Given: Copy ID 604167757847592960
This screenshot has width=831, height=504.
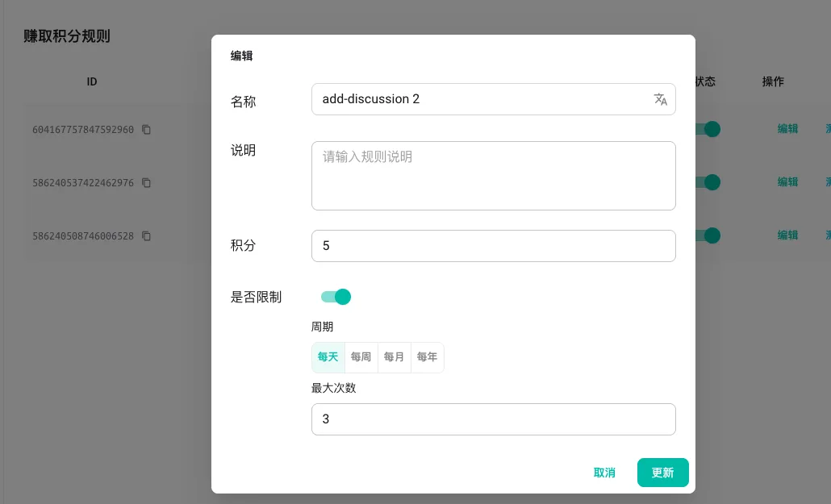Looking at the screenshot, I should pyautogui.click(x=146, y=129).
